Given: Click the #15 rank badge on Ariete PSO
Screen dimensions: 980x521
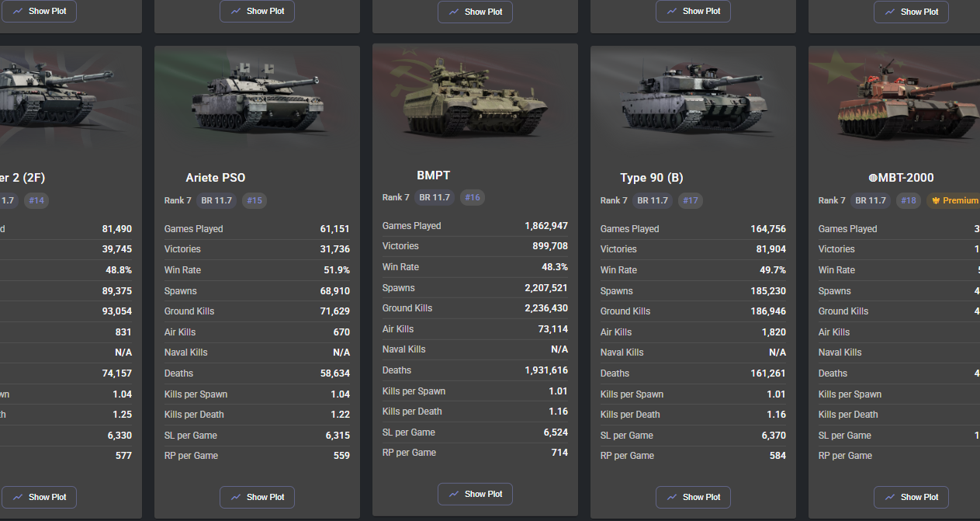Looking at the screenshot, I should (255, 200).
